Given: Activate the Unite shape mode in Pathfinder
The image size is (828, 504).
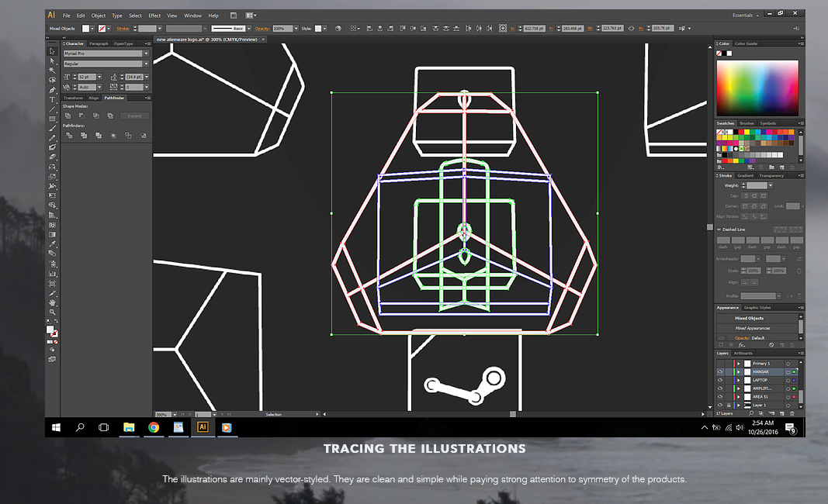Looking at the screenshot, I should pos(68,116).
